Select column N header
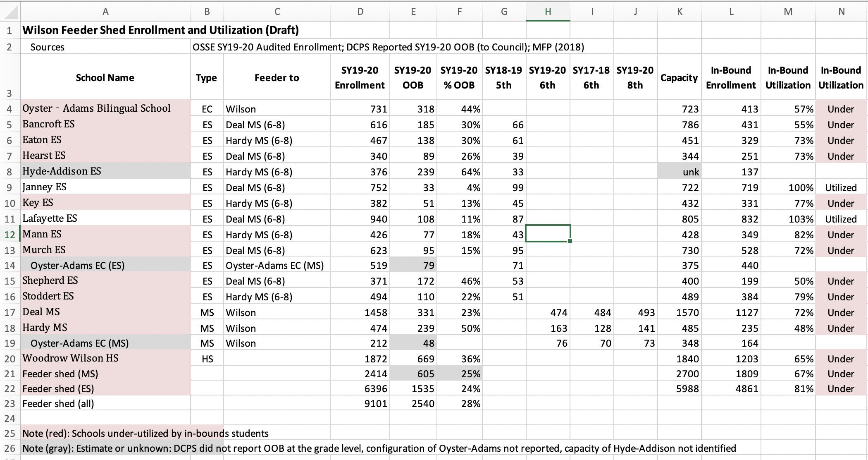Image resolution: width=868 pixels, height=460 pixels. (841, 12)
